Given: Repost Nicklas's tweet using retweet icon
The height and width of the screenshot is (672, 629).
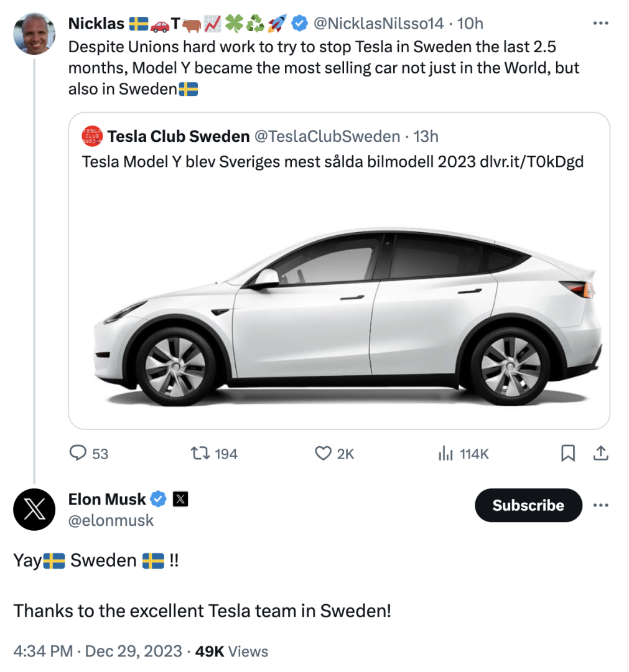Looking at the screenshot, I should [x=200, y=454].
